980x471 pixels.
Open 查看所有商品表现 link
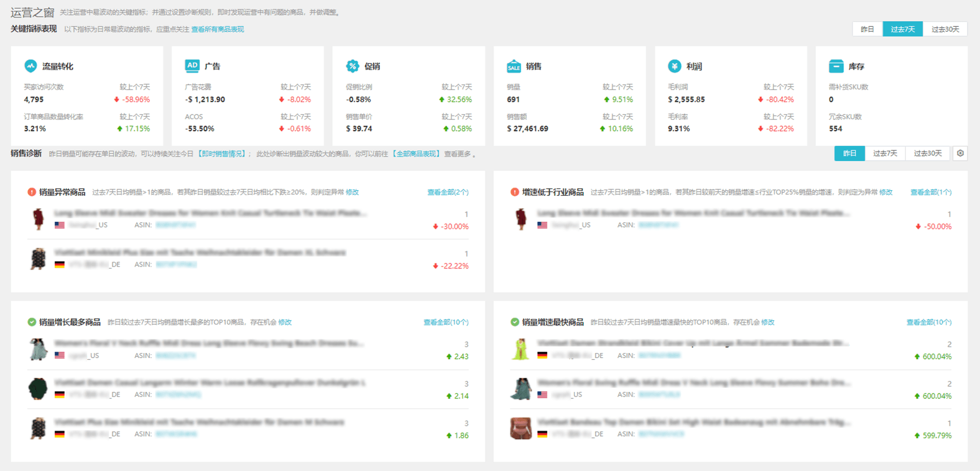pos(218,29)
